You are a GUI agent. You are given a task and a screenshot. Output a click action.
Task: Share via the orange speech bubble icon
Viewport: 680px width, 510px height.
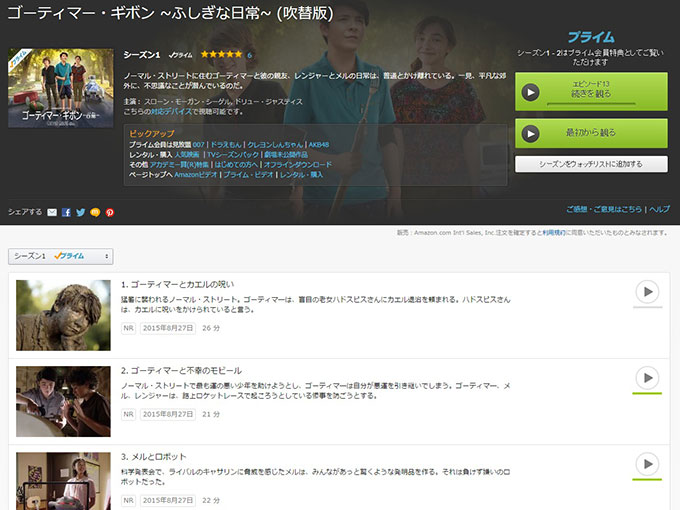click(95, 212)
